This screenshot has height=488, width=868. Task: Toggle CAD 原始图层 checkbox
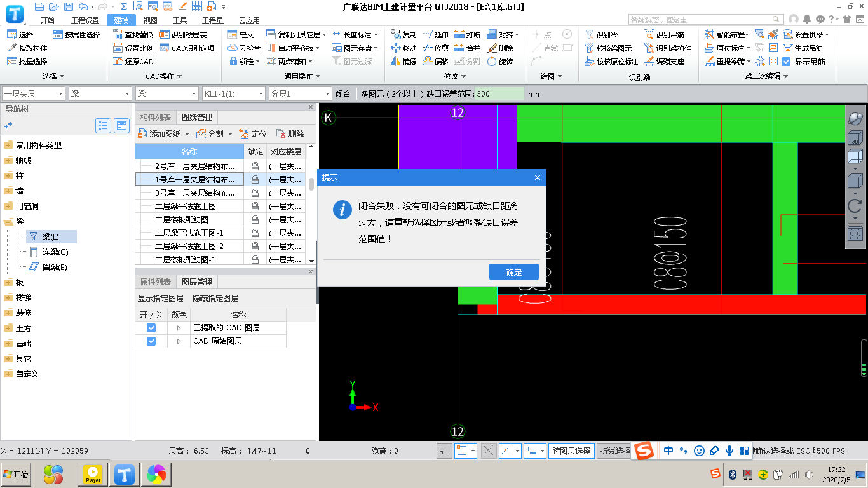point(151,341)
